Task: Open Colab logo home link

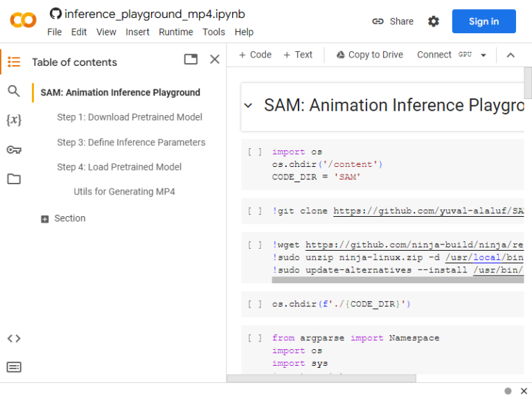Action: pyautogui.click(x=23, y=20)
